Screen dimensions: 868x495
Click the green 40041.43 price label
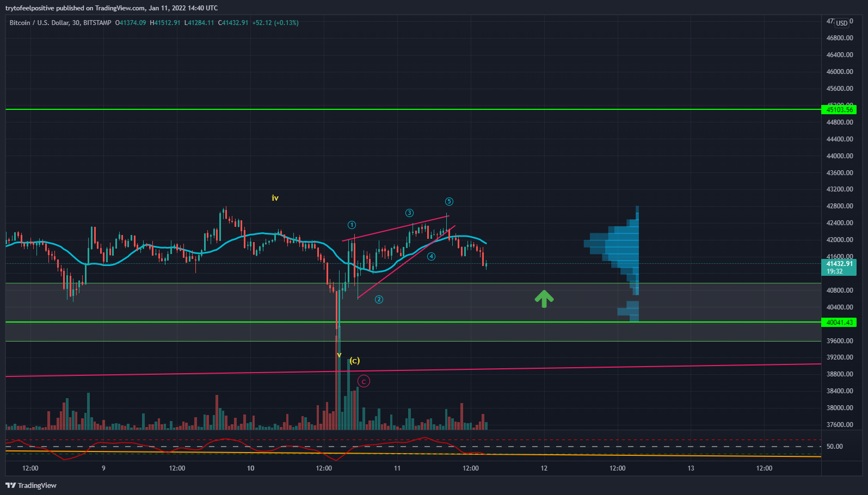pyautogui.click(x=839, y=323)
